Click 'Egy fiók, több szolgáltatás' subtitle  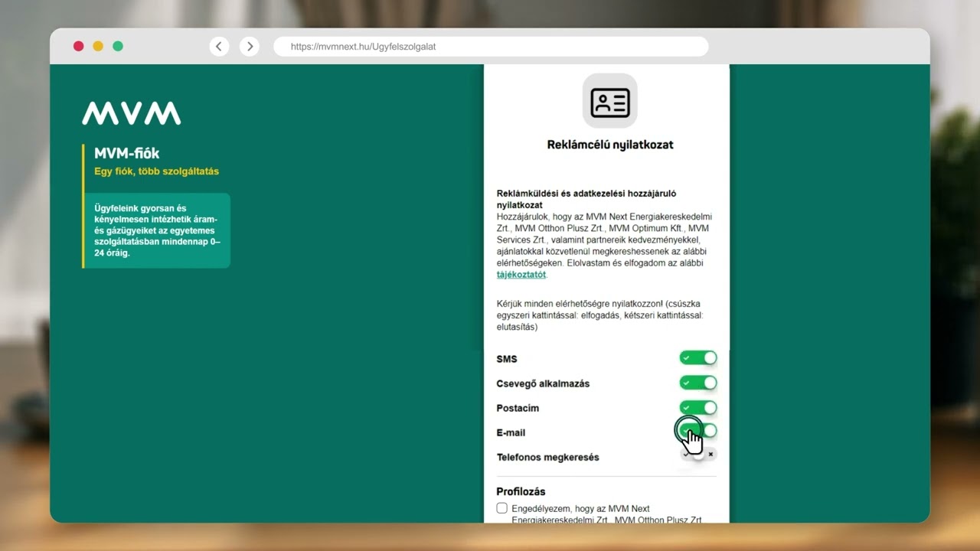[156, 171]
